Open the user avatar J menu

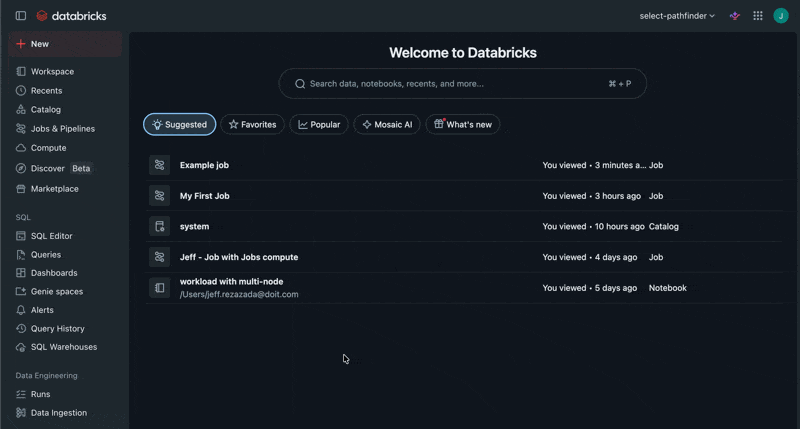pyautogui.click(x=781, y=16)
